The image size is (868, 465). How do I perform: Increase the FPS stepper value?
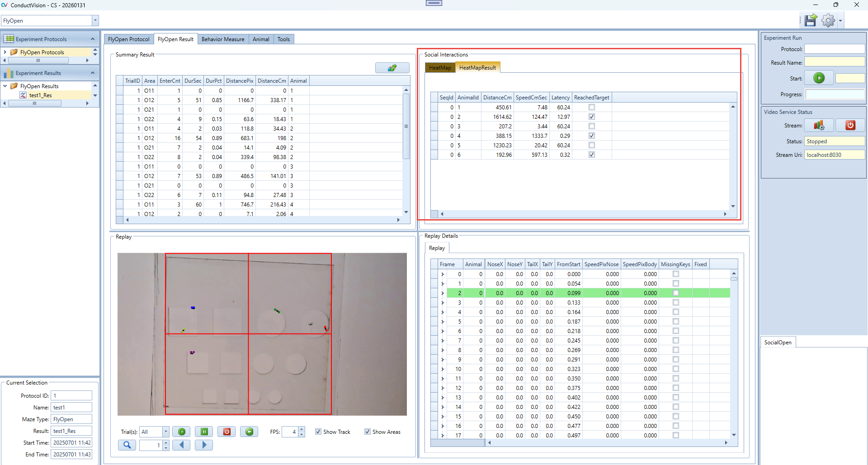pyautogui.click(x=302, y=429)
